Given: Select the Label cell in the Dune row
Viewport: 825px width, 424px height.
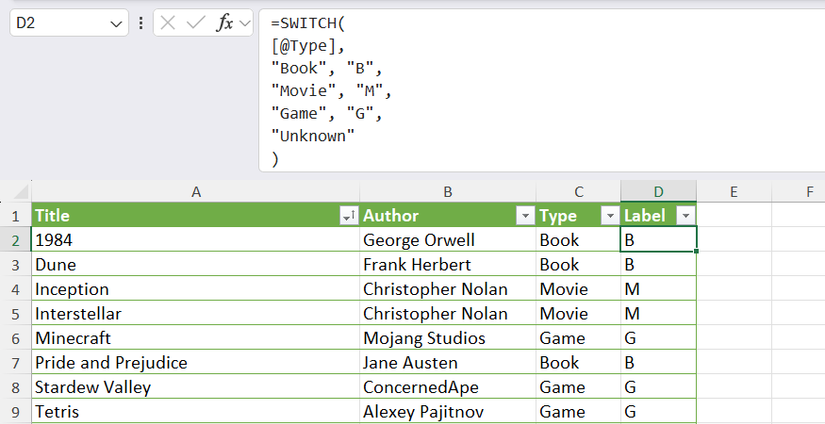Looking at the screenshot, I should 659,265.
